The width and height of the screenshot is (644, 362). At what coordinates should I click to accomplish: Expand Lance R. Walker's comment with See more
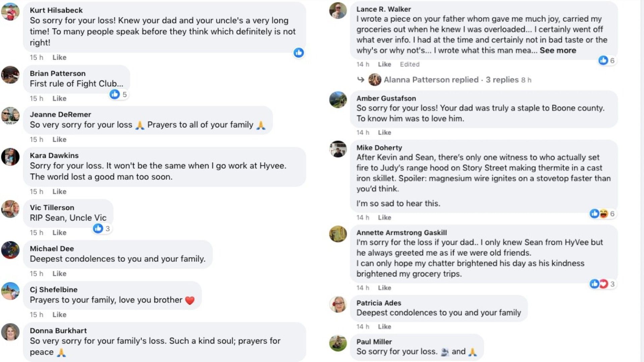558,50
